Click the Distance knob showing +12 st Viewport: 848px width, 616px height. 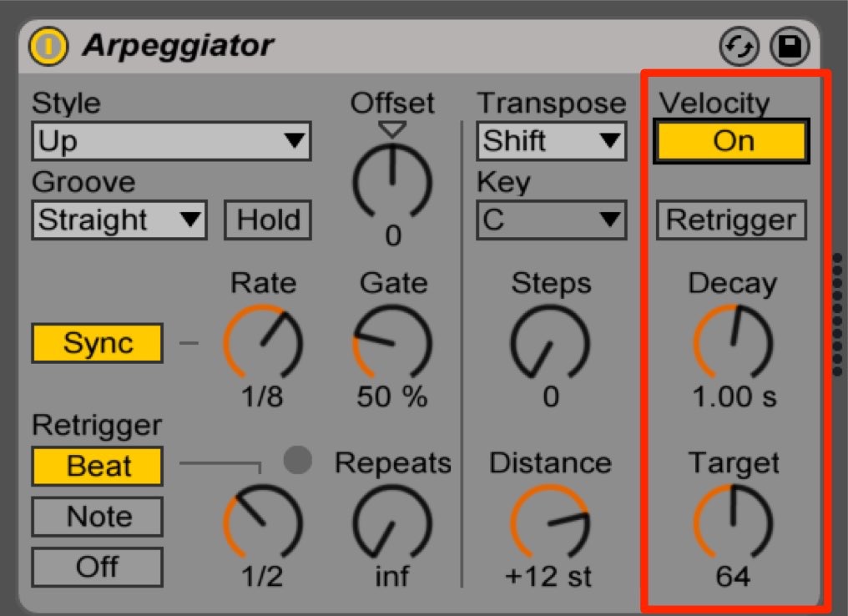click(x=550, y=522)
